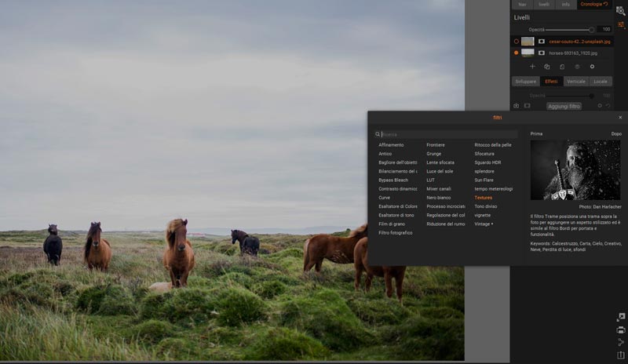This screenshot has width=628, height=364.
Task: Open the browse magnifier icon at top right
Action: point(620,10)
